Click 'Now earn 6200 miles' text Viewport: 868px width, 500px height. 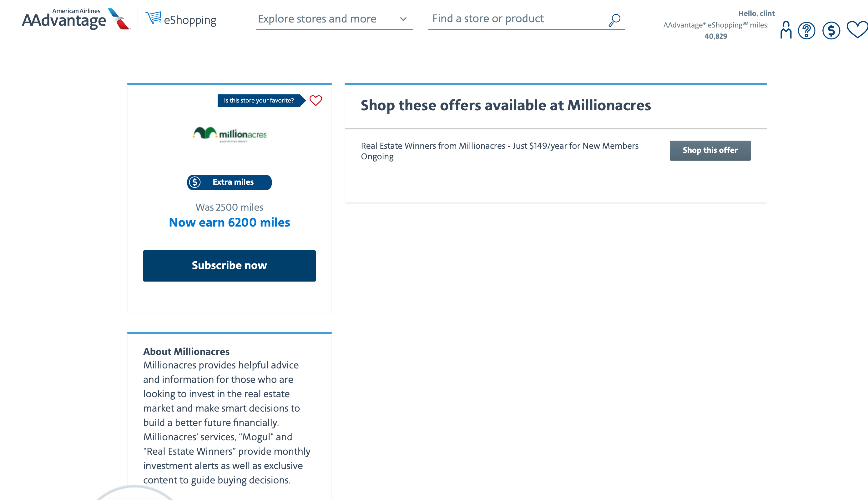point(230,222)
